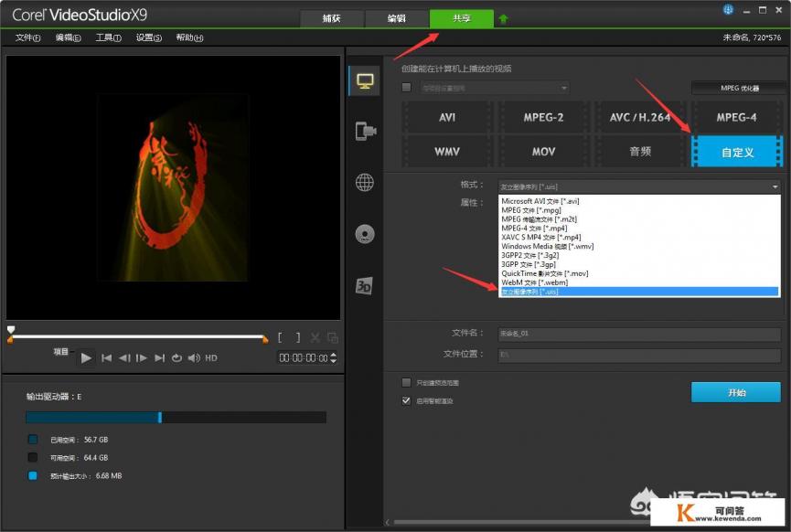This screenshot has height=532, width=791.
Task: Select the Disc output category icon
Action: [365, 234]
